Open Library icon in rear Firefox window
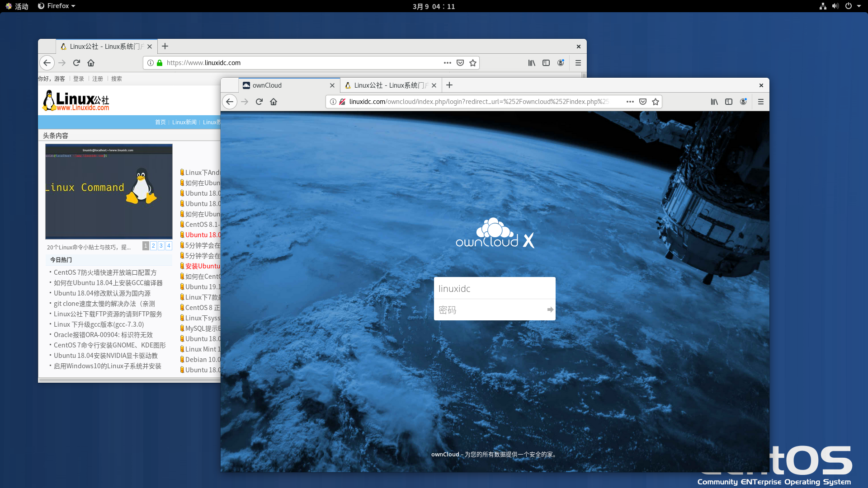The image size is (868, 488). [532, 63]
